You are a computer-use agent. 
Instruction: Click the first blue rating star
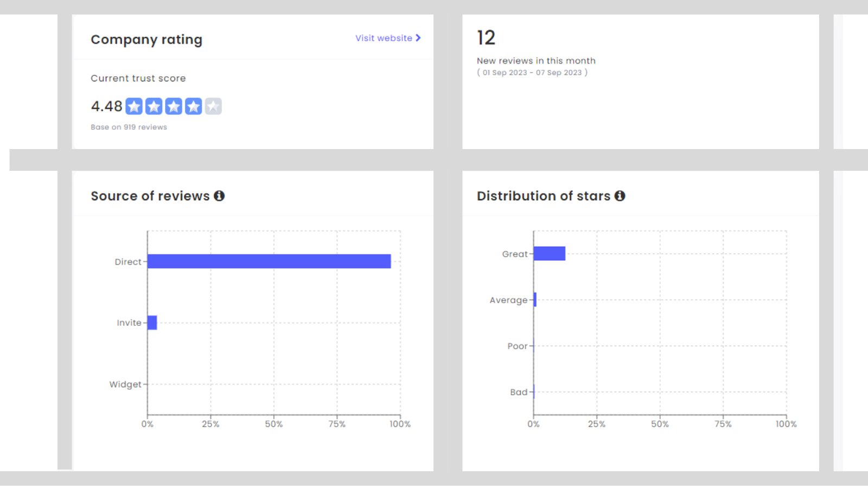(x=134, y=106)
